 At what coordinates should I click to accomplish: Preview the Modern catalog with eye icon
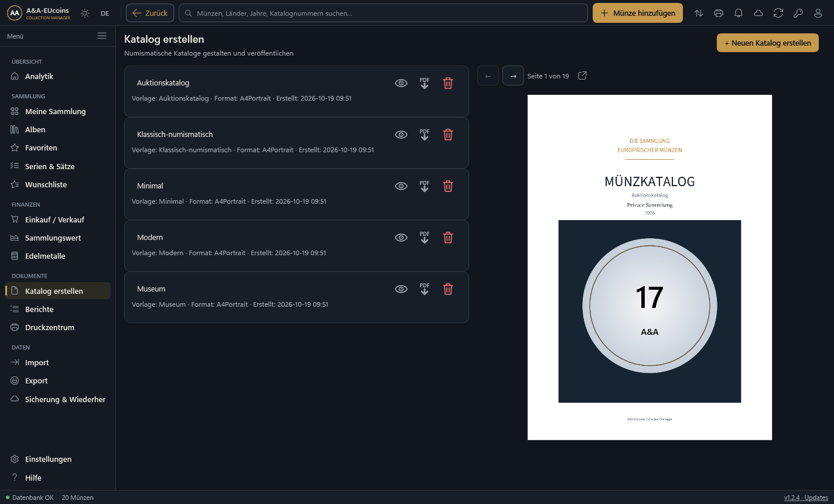pyautogui.click(x=401, y=238)
